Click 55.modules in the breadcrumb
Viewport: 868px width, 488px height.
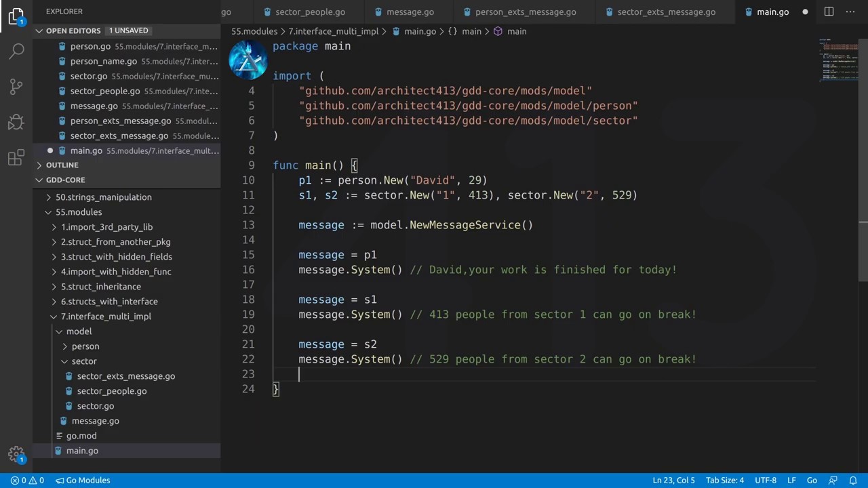click(254, 31)
